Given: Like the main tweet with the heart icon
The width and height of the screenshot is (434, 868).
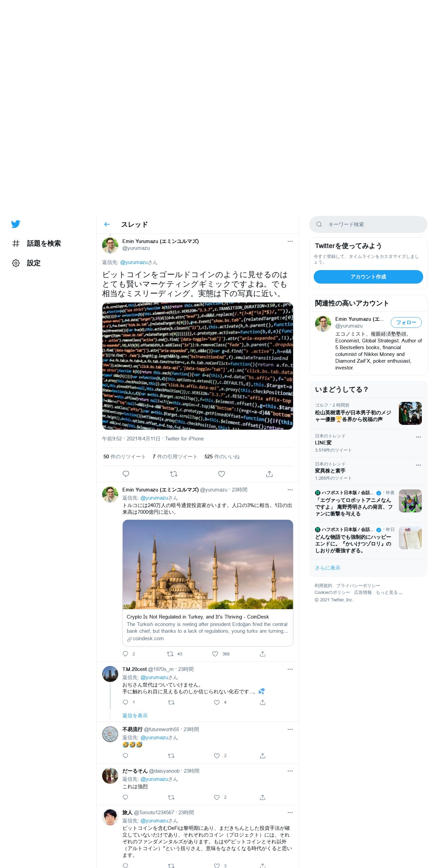Looking at the screenshot, I should 221,474.
